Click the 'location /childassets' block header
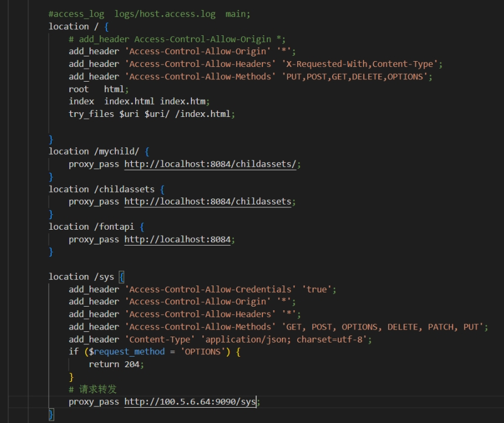Viewport: 504px width, 423px height. pyautogui.click(x=107, y=189)
